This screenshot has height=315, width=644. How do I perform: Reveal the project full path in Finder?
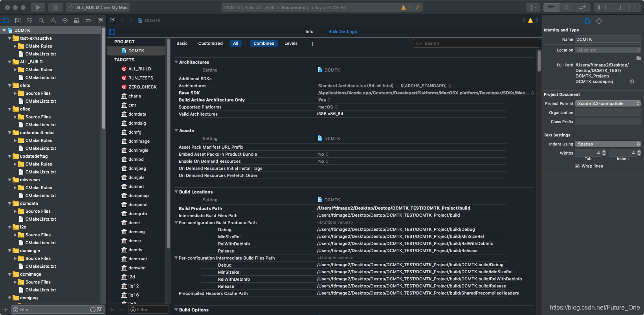(x=632, y=81)
